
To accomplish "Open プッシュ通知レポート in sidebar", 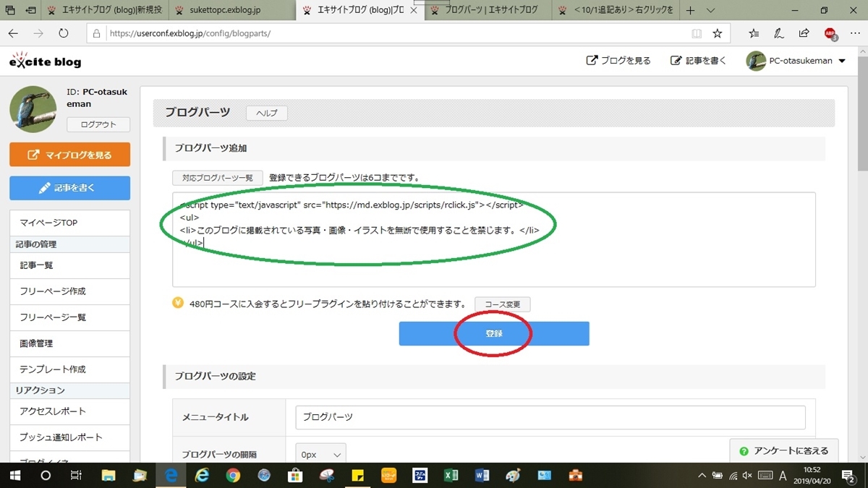I will [x=70, y=437].
